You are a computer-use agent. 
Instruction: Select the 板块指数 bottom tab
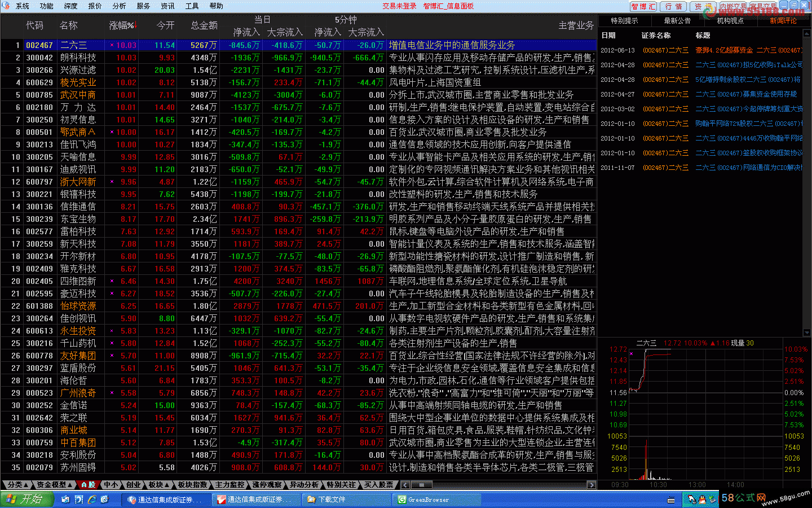193,485
